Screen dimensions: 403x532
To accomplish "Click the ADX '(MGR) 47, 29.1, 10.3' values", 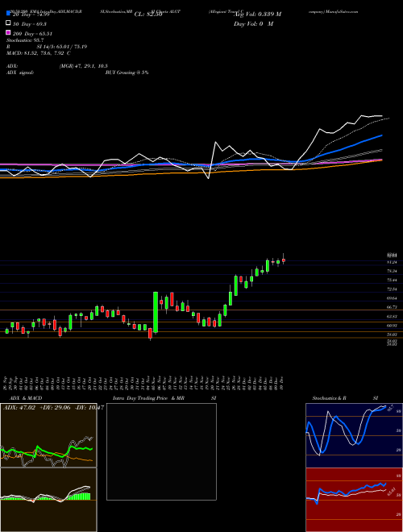I will (84, 66).
